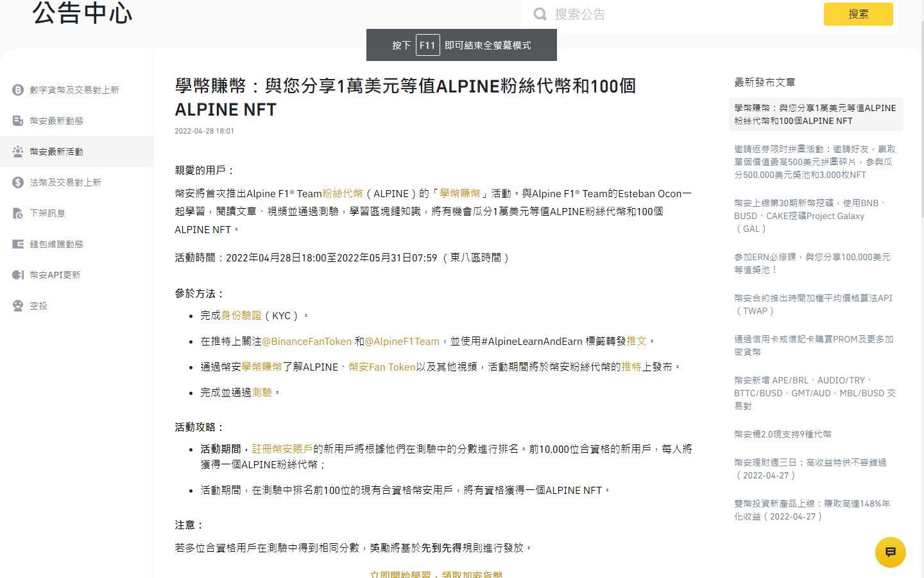Image resolution: width=924 pixels, height=578 pixels.
Task: Click the activity icon beside 幣安最新活動
Action: 18,152
